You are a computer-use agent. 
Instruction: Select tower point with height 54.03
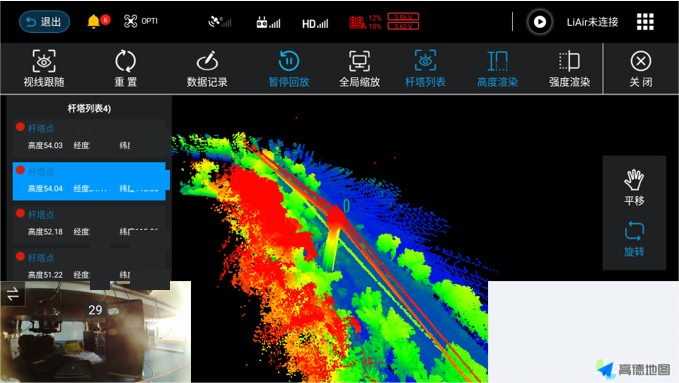click(x=89, y=137)
